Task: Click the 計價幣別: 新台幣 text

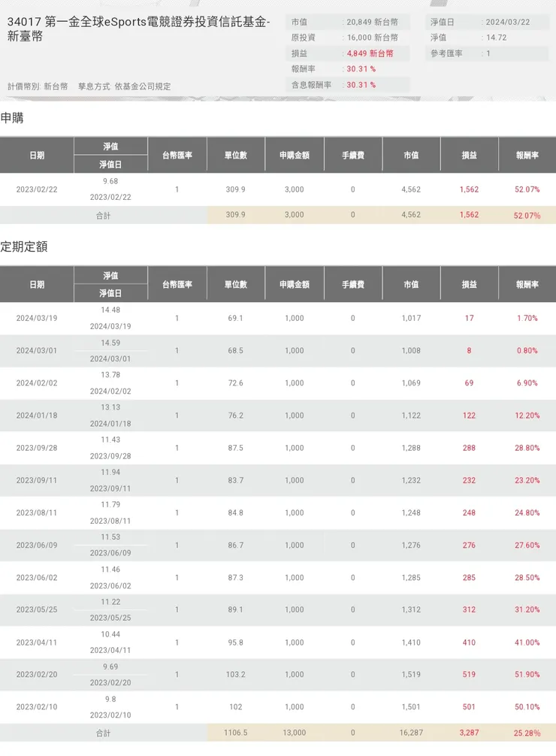Action: [38, 86]
